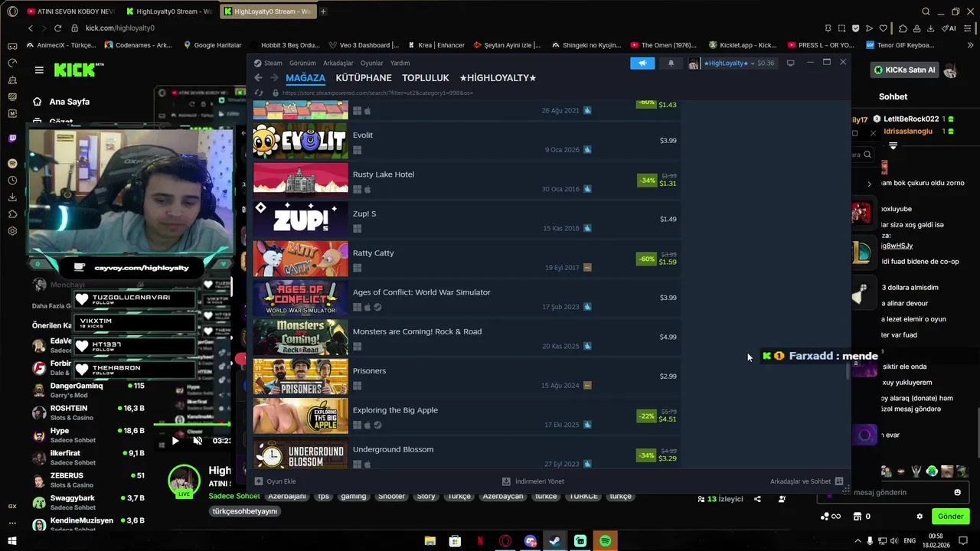The width and height of the screenshot is (980, 551).
Task: Search the Kick chat via magnifier icon
Action: [x=867, y=155]
